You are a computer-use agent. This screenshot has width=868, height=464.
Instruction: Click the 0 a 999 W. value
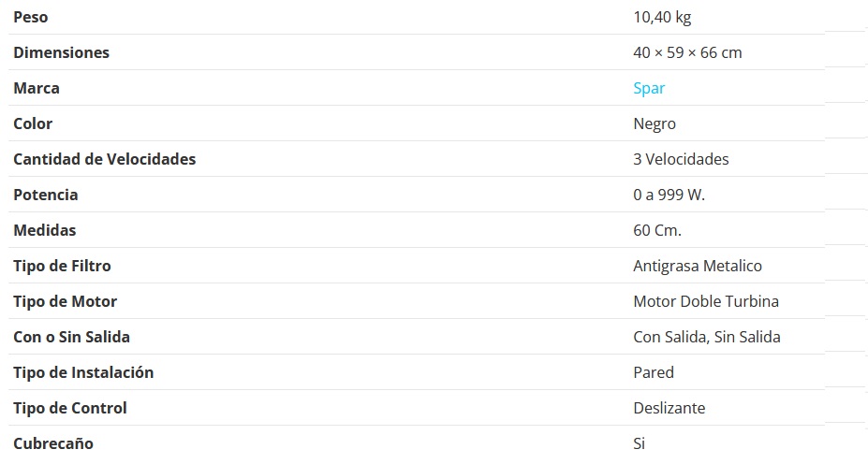pos(669,195)
